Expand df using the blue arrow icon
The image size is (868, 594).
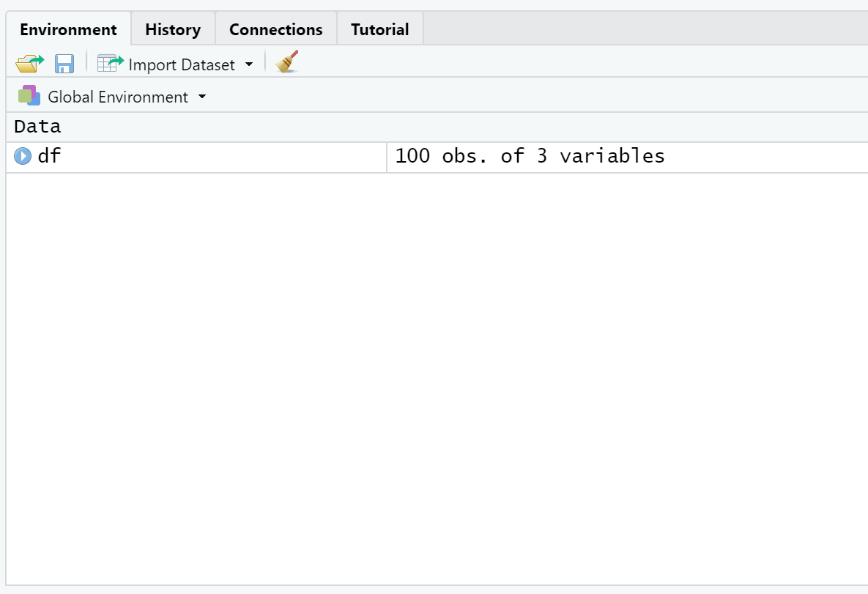23,156
